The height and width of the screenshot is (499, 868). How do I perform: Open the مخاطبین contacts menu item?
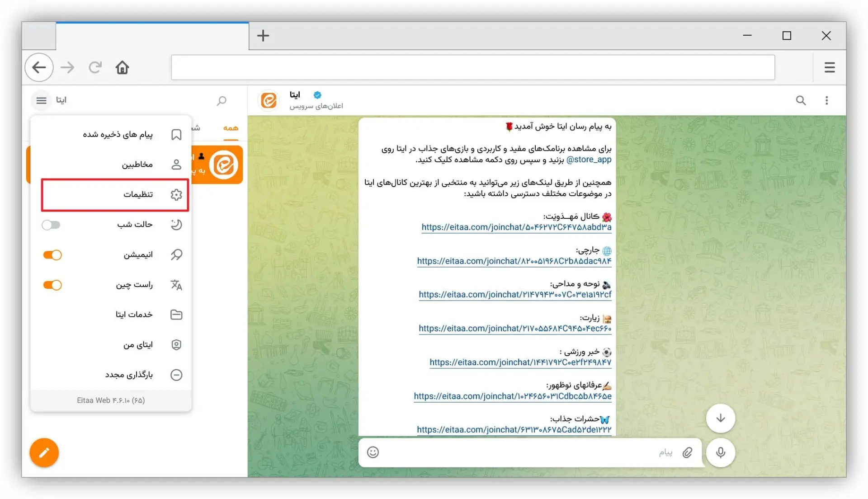(x=111, y=165)
